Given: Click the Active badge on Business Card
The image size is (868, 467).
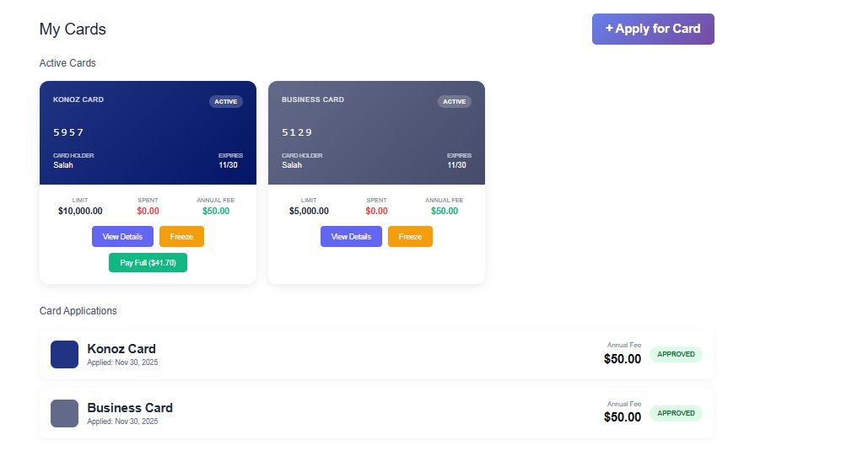Looking at the screenshot, I should [x=454, y=102].
